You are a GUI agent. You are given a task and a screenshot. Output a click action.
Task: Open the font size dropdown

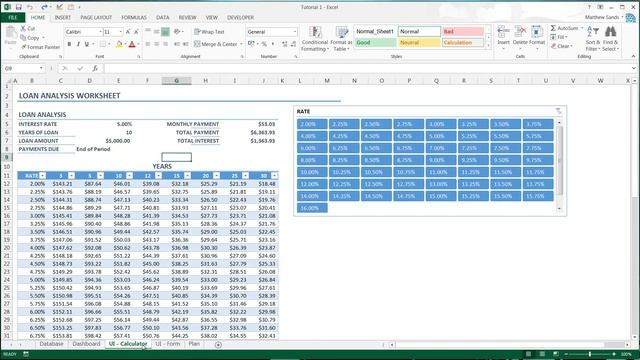(x=121, y=32)
